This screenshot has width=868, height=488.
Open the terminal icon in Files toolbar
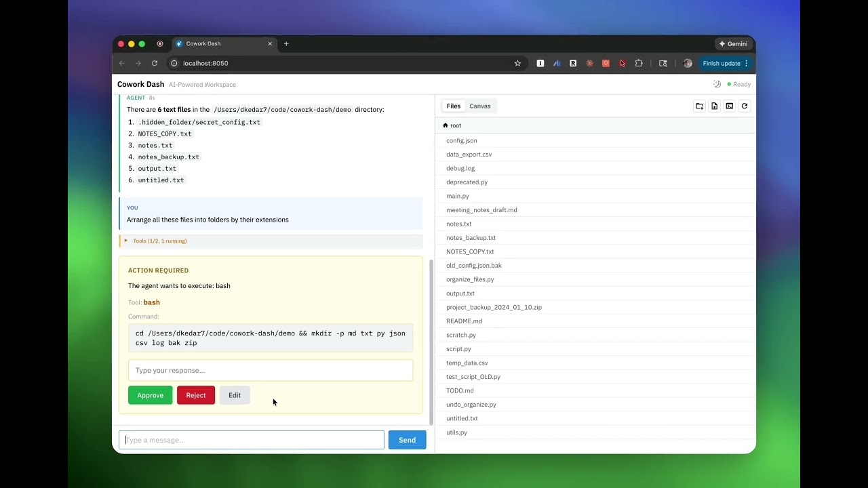click(729, 106)
